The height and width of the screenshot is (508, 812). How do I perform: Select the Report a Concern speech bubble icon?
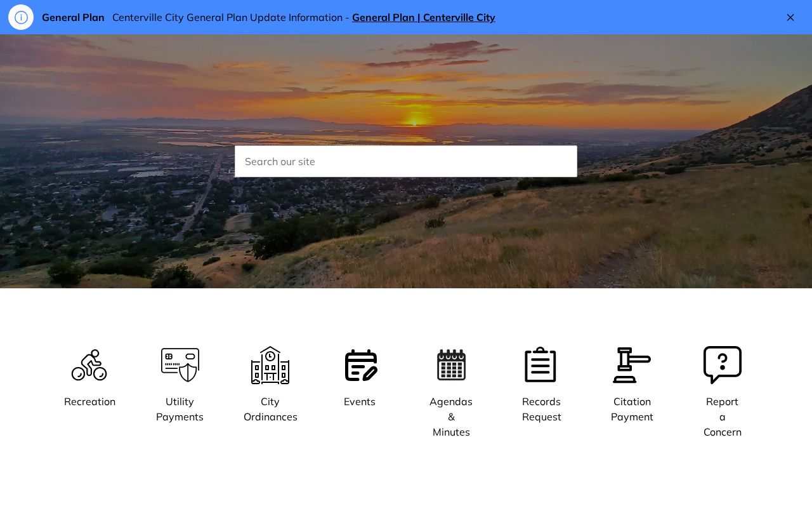coord(722,365)
